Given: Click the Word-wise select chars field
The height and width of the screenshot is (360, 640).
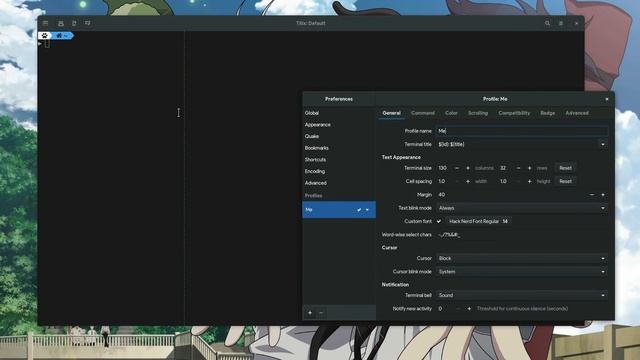Looking at the screenshot, I should (522, 235).
